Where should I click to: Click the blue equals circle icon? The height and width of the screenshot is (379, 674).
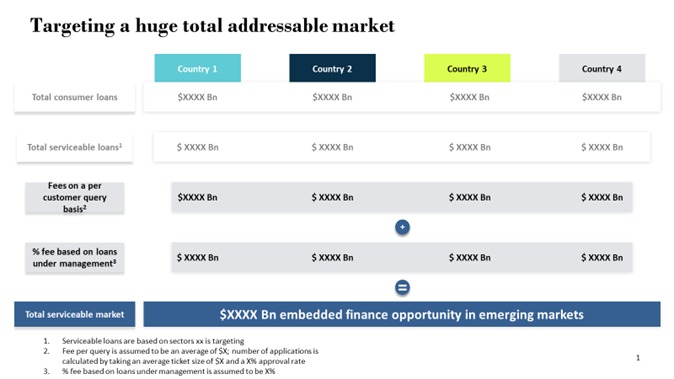click(402, 287)
